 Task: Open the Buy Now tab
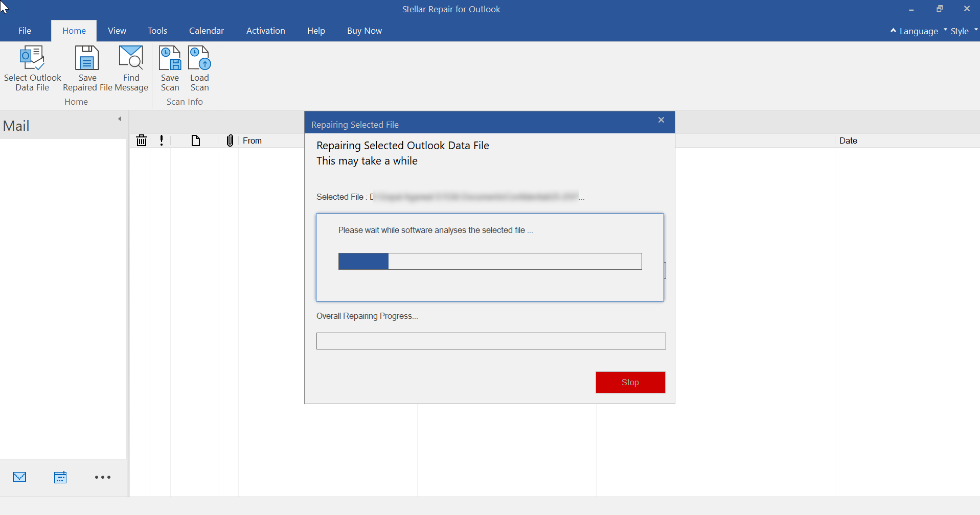[x=364, y=31]
